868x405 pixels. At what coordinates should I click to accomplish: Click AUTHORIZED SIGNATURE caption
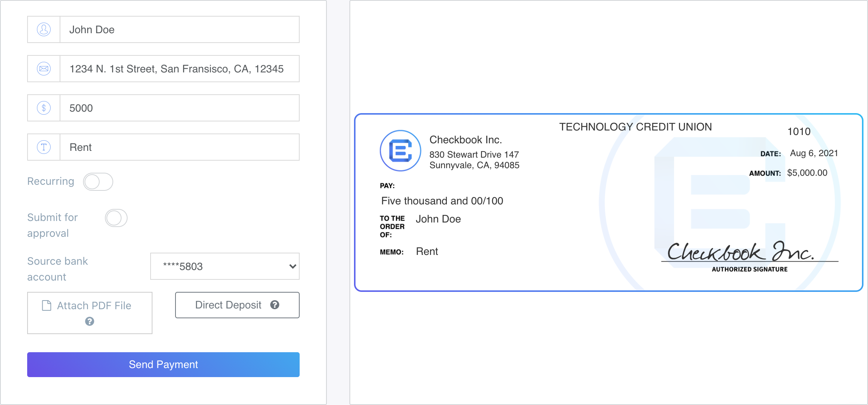point(749,269)
